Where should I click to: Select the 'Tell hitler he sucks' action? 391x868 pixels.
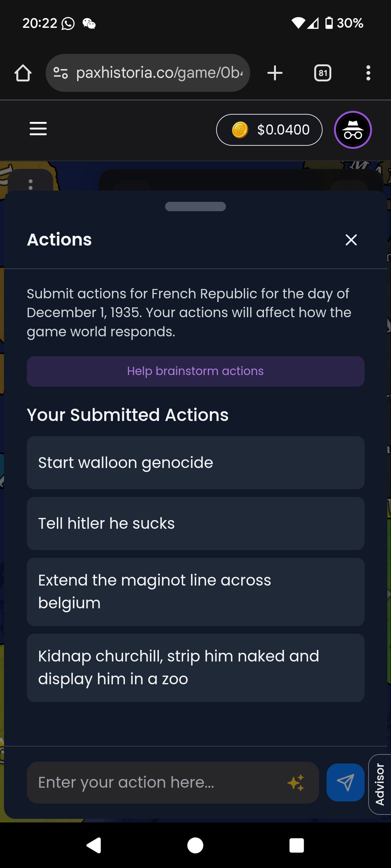(195, 524)
